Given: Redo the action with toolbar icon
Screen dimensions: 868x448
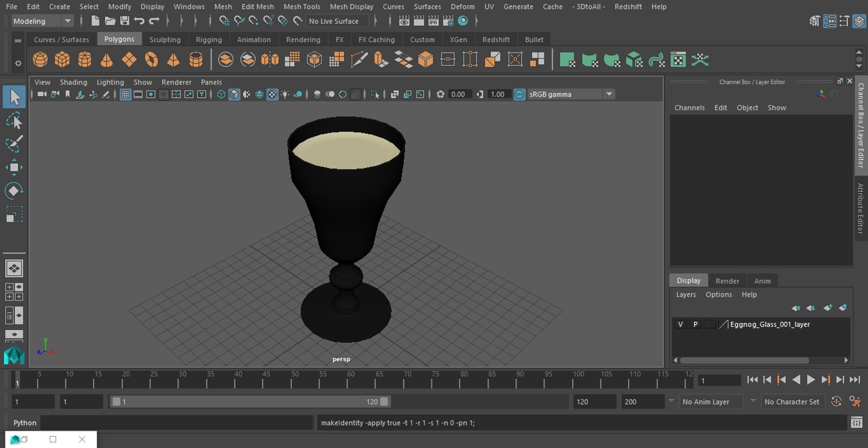Looking at the screenshot, I should (x=154, y=21).
